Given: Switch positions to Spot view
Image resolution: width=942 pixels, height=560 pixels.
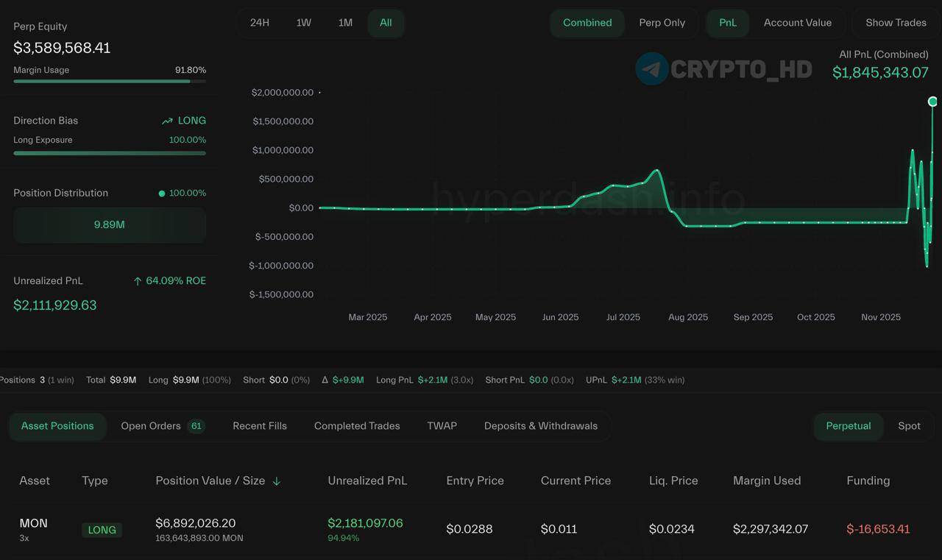Looking at the screenshot, I should click(x=909, y=426).
